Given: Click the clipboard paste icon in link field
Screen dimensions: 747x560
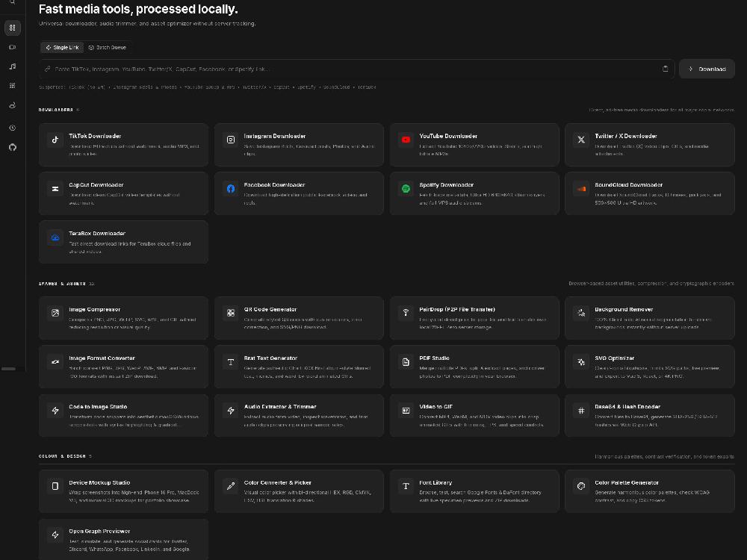Looking at the screenshot, I should pyautogui.click(x=665, y=69).
